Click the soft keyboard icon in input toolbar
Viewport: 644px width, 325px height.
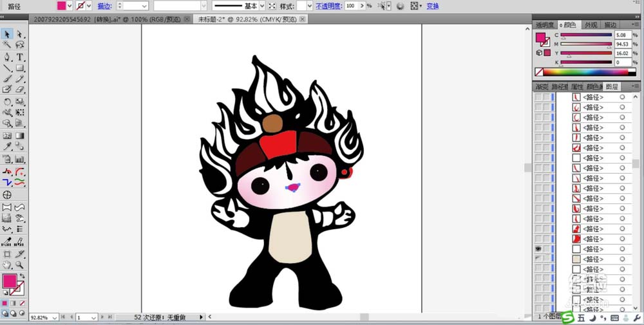614,318
